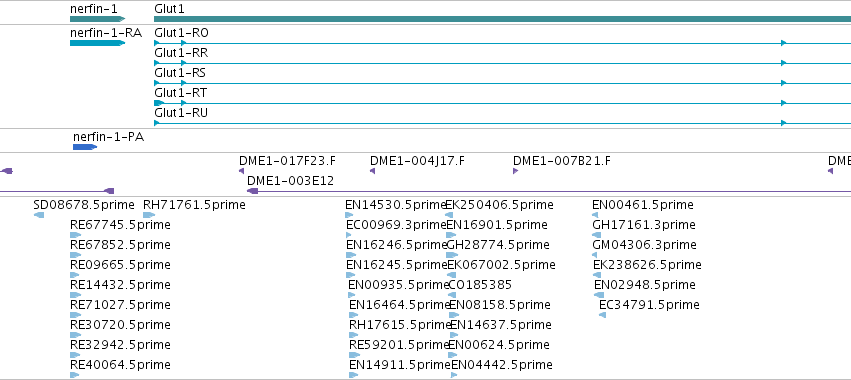Select the Glut1-RR transcript label
This screenshot has height=380, width=851.
point(181,53)
